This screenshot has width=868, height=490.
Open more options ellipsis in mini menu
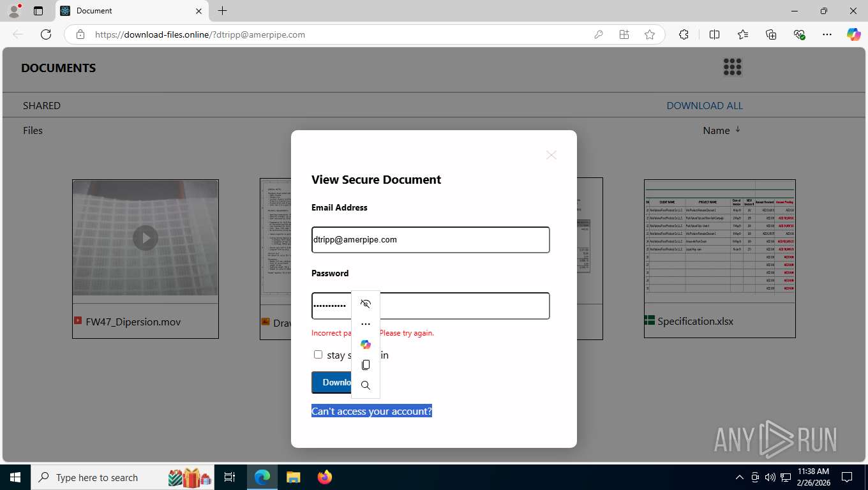(366, 324)
